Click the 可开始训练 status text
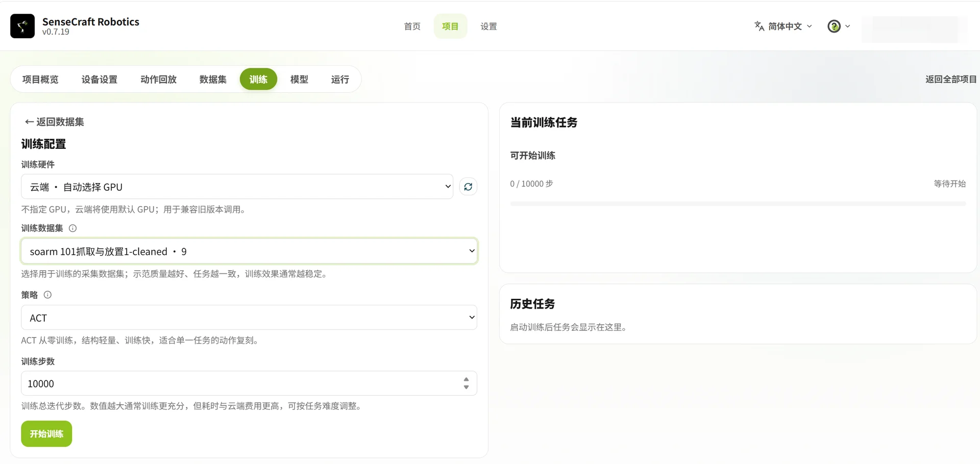The height and width of the screenshot is (464, 980). tap(533, 156)
